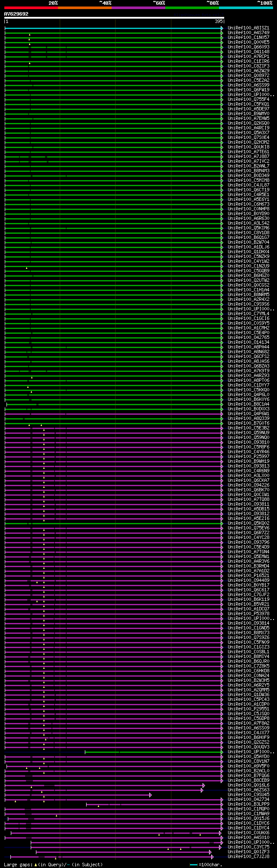Select the UniRef100_B5VR21 label
277x868 pixels.
(x=248, y=604)
